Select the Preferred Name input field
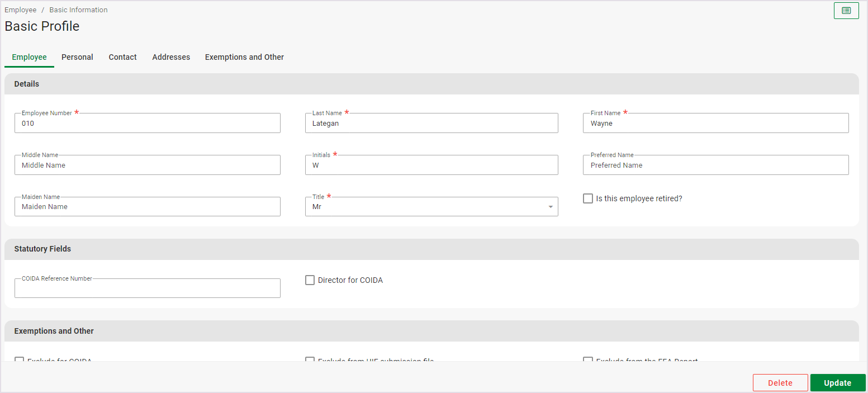Screen dimensions: 868x393 point(715,165)
